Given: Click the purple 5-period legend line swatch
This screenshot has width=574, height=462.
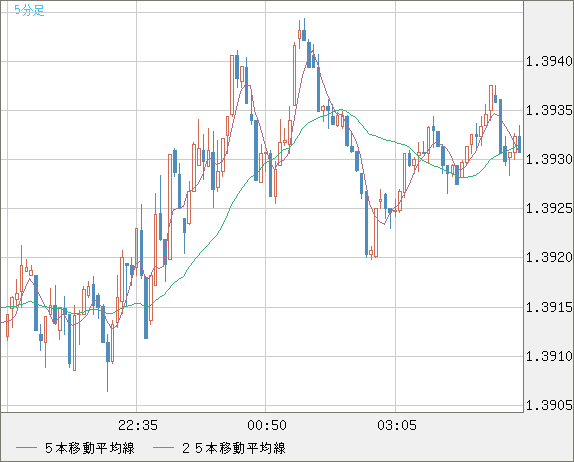Looking at the screenshot, I should click(x=26, y=448).
